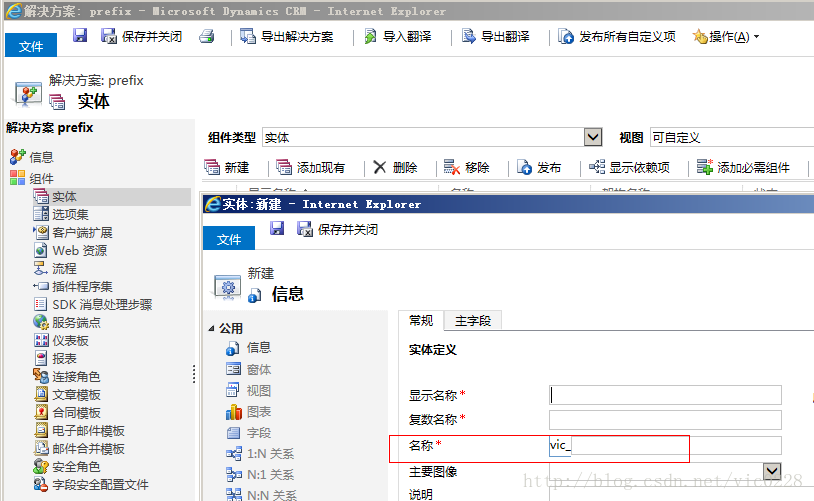Click 发布所有自定义项 button
Screen dimensions: 814x501
617,36
